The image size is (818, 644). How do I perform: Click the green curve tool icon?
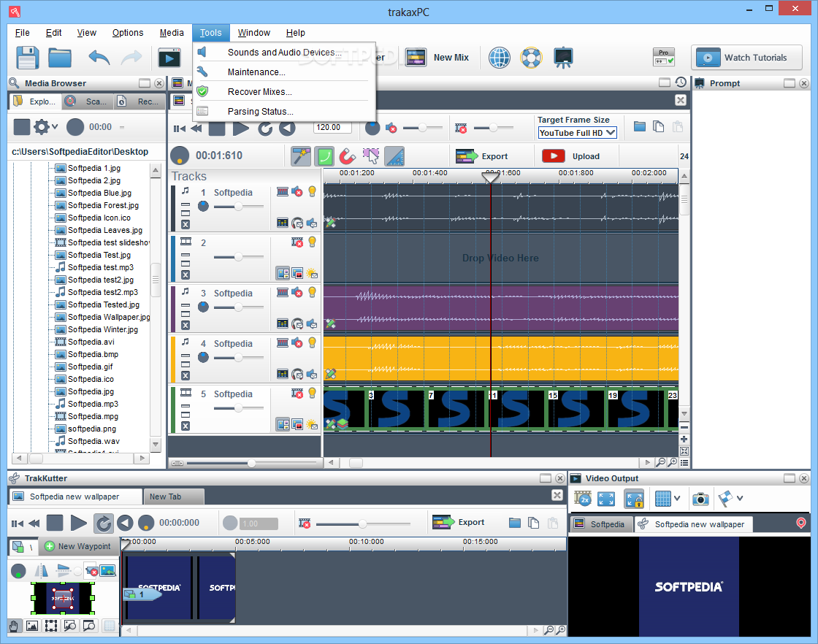click(x=325, y=156)
